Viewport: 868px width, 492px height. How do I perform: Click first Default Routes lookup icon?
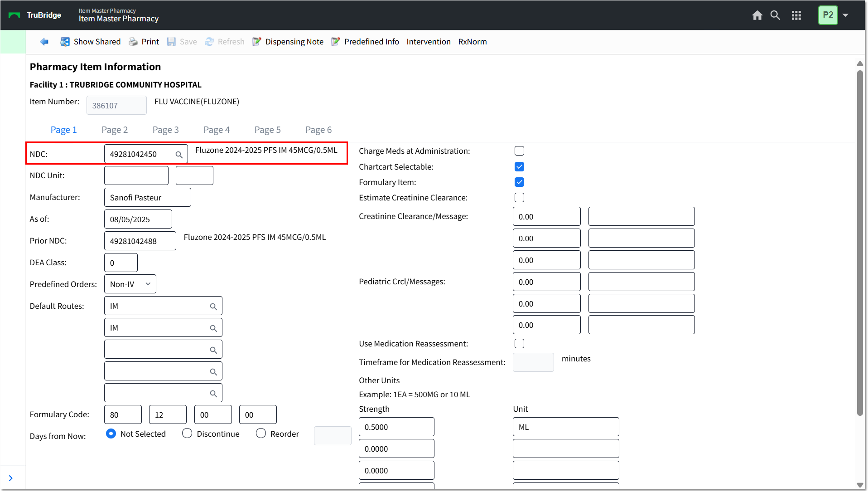(213, 307)
